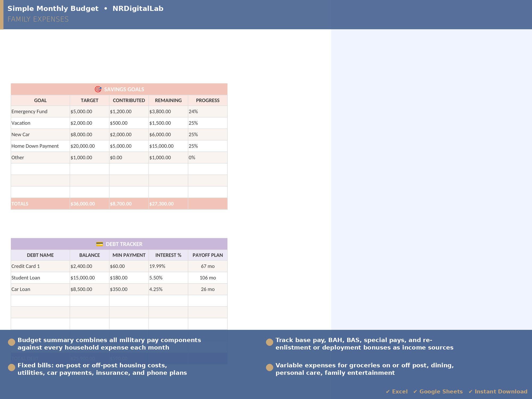Screen dimensions: 532x399
Task: Click the $20,000.00 target cell
Action: (x=90, y=146)
